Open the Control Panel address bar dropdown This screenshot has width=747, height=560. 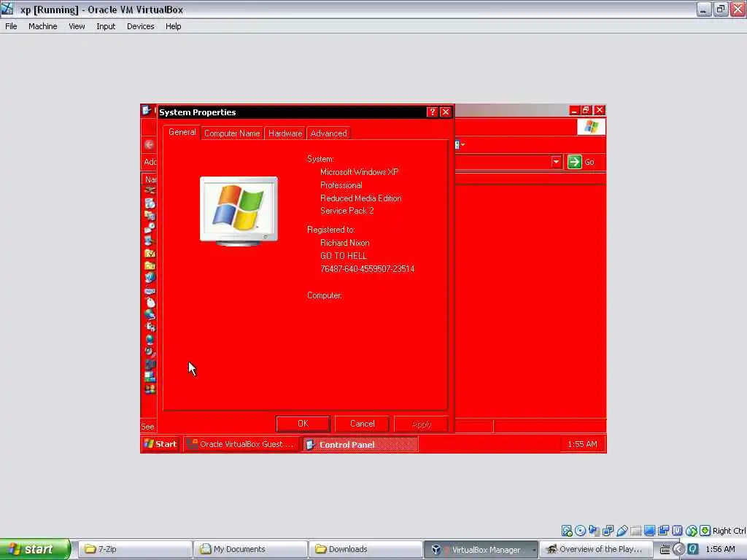[x=556, y=162]
